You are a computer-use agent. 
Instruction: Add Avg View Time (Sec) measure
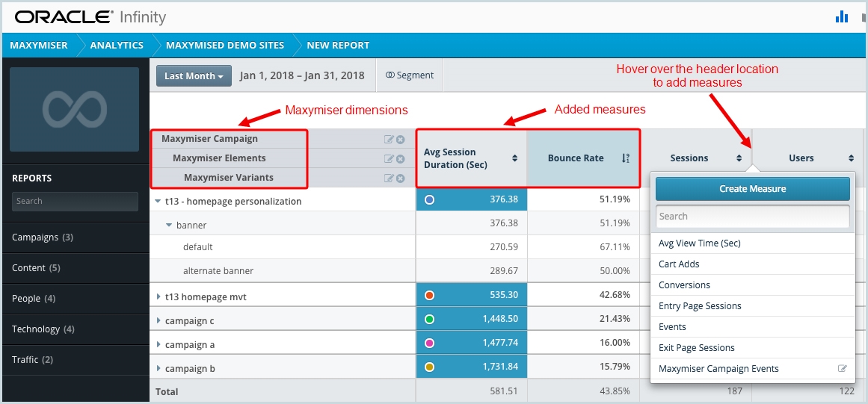click(x=753, y=243)
